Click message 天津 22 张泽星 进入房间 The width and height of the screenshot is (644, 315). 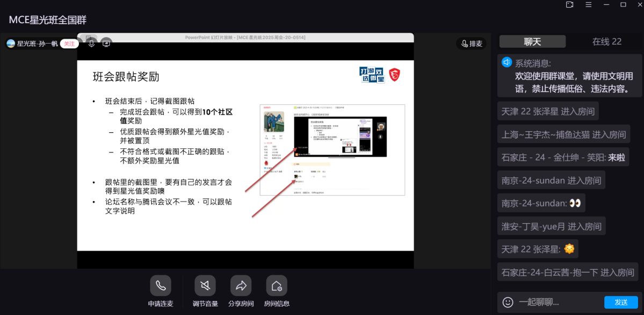[x=548, y=111]
